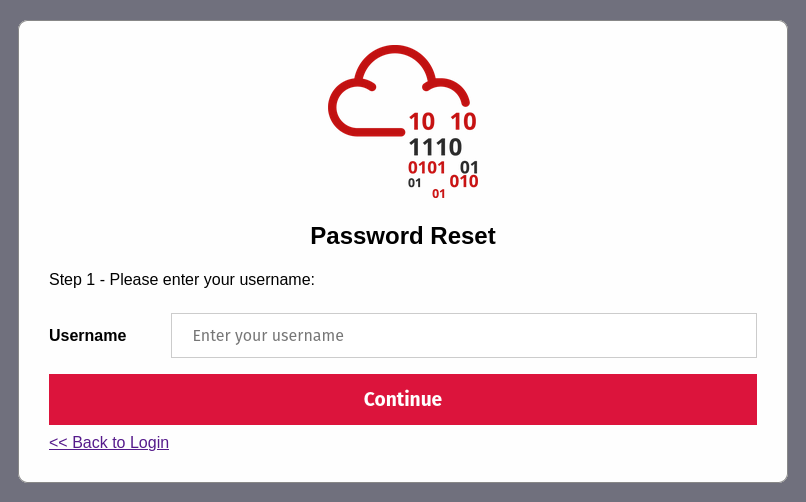The width and height of the screenshot is (806, 502).
Task: Click the bold "Username" label
Action: point(88,336)
